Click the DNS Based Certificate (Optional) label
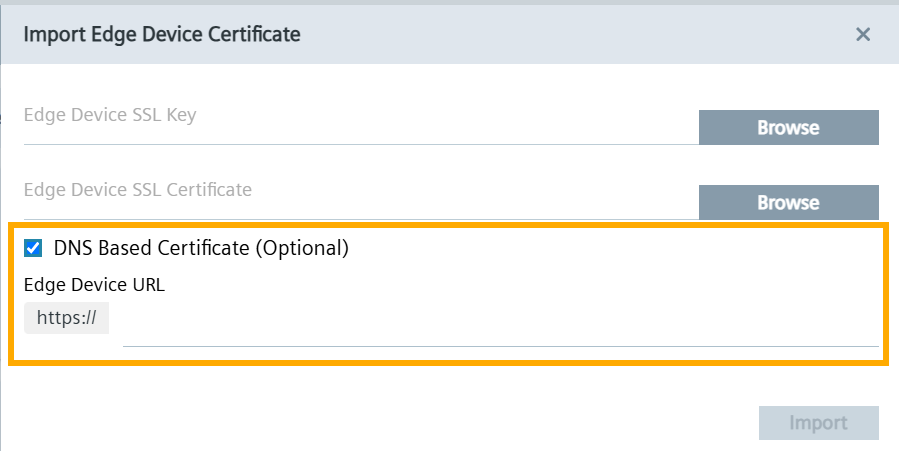Screen dimensions: 899x451 (200, 248)
